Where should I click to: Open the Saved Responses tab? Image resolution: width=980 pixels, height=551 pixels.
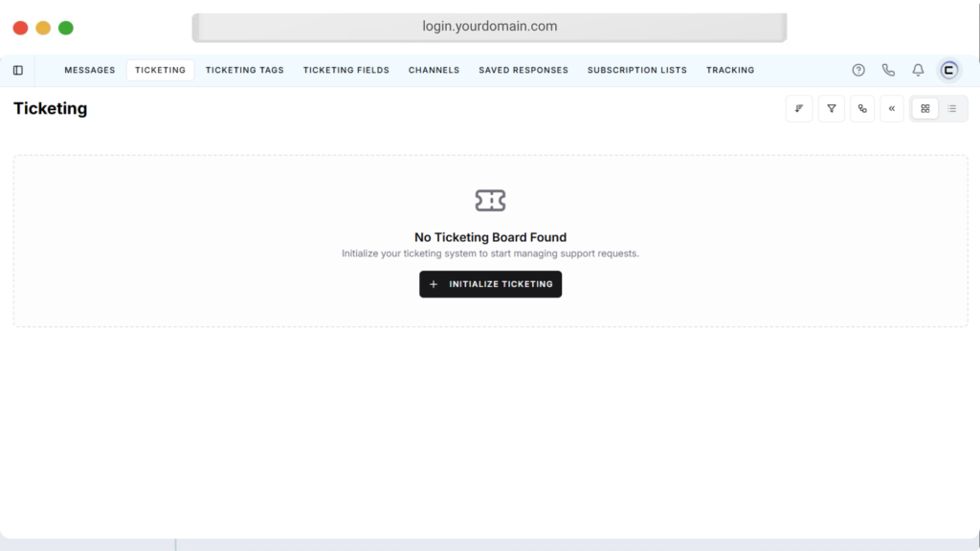[x=523, y=70]
